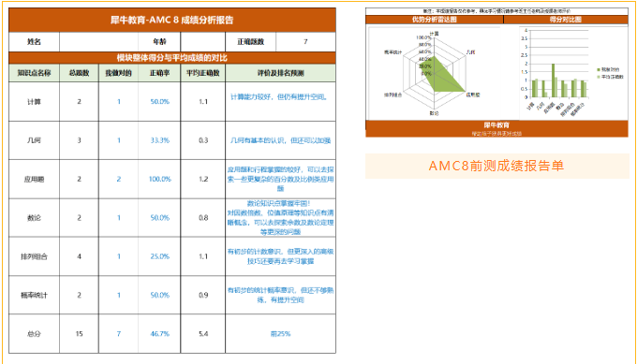Select the 总题数 column header
The height and width of the screenshot is (364, 637).
[79, 73]
